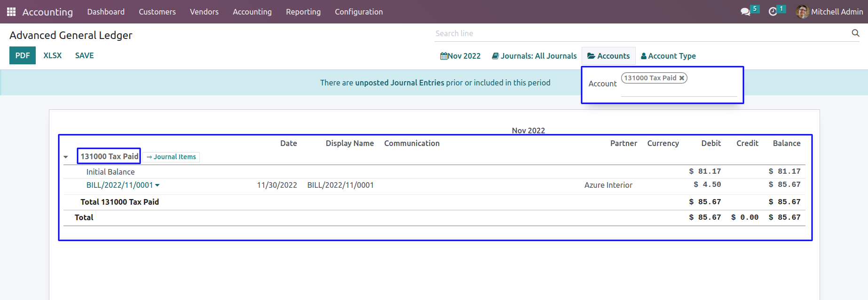Open the Configuration menu

coord(359,12)
